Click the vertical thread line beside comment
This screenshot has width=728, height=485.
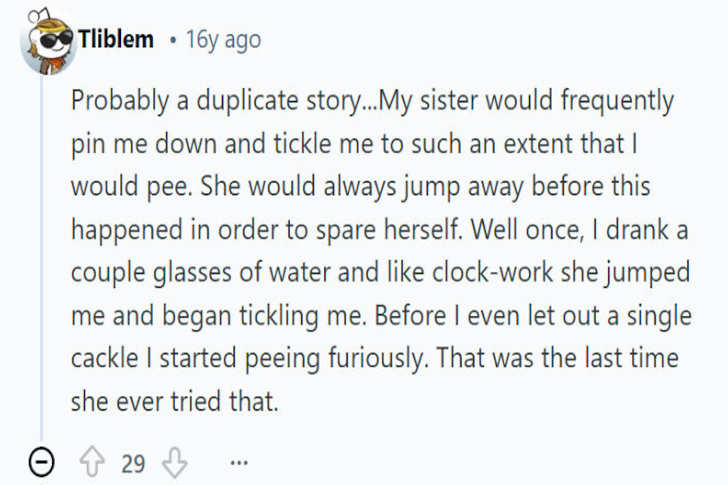point(41,250)
